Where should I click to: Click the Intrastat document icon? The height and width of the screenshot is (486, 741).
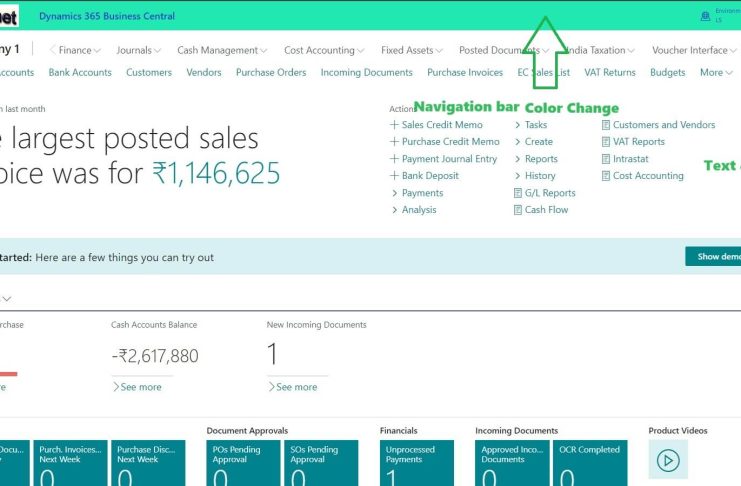pyautogui.click(x=605, y=159)
